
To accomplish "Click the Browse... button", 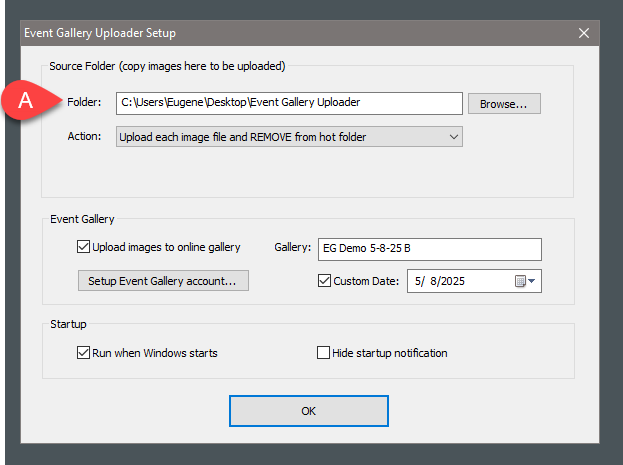I will pyautogui.click(x=504, y=104).
